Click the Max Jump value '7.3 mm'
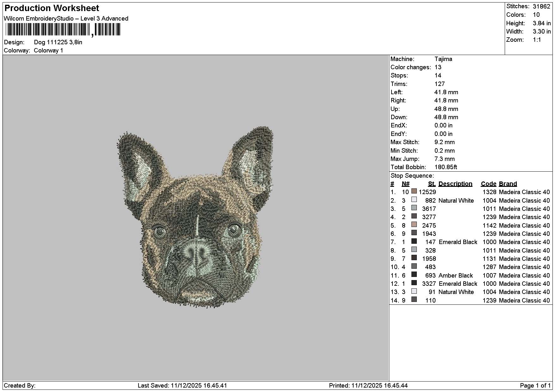Image resolution: width=555 pixels, height=392 pixels. tap(444, 159)
